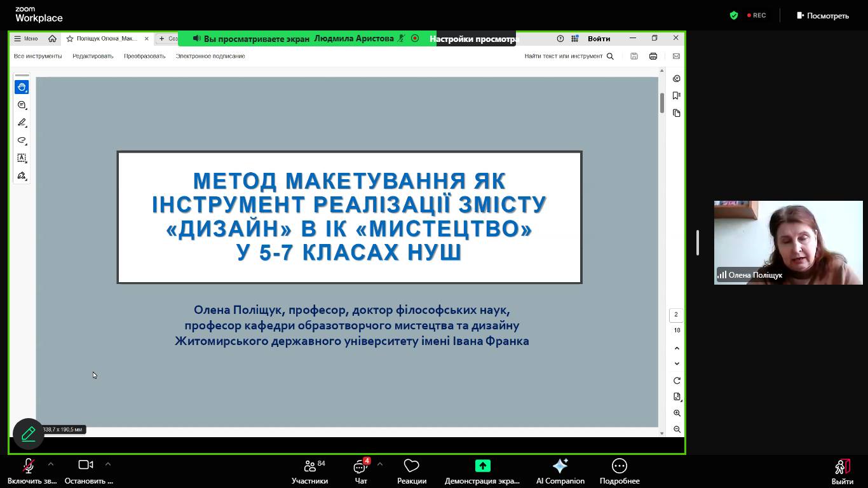Click the Найти текст или инструмент search field
Screen dimensions: 868x488
[x=569, y=56]
